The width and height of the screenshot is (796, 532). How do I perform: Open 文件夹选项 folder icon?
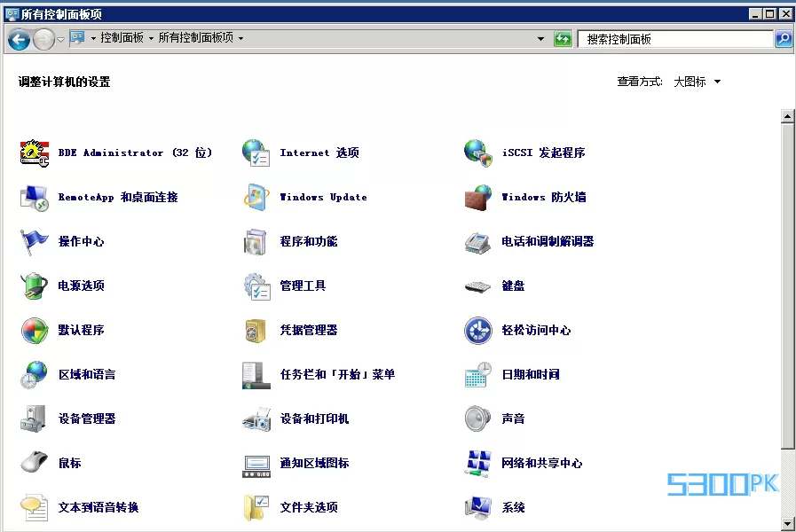(256, 507)
